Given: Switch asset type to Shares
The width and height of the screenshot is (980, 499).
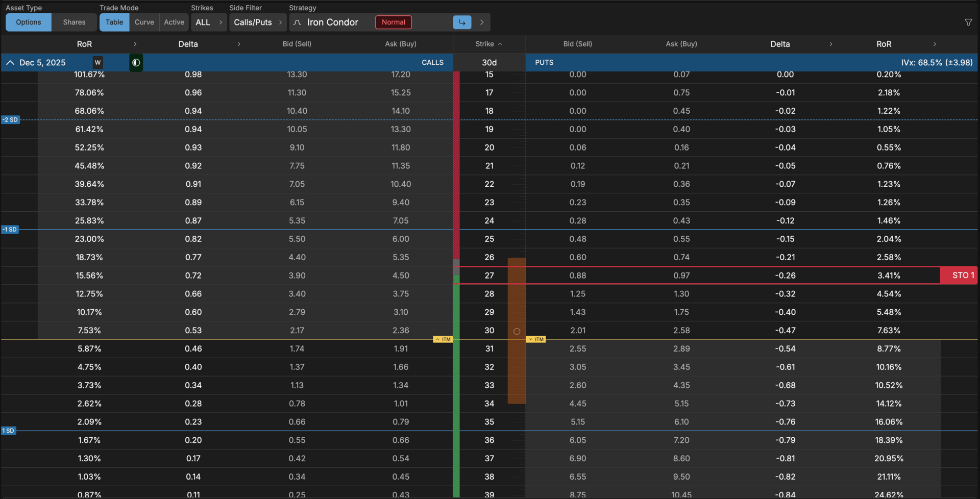Looking at the screenshot, I should point(74,22).
